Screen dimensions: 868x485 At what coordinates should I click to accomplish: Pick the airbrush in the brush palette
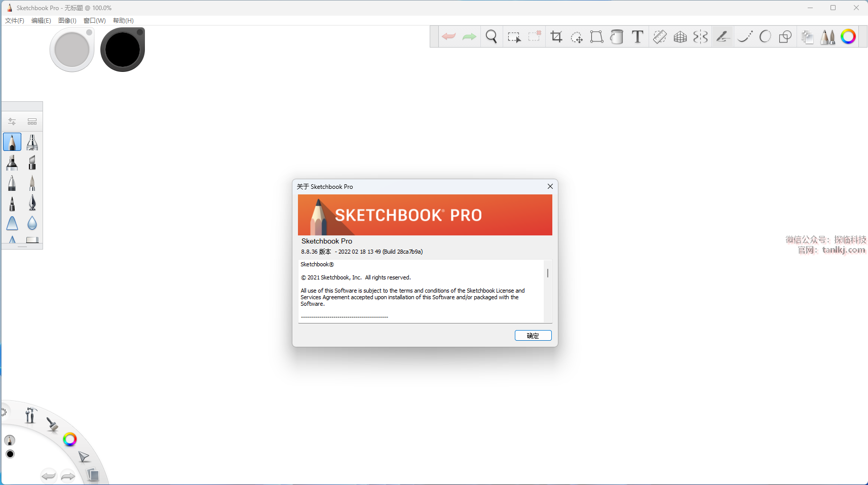point(32,142)
